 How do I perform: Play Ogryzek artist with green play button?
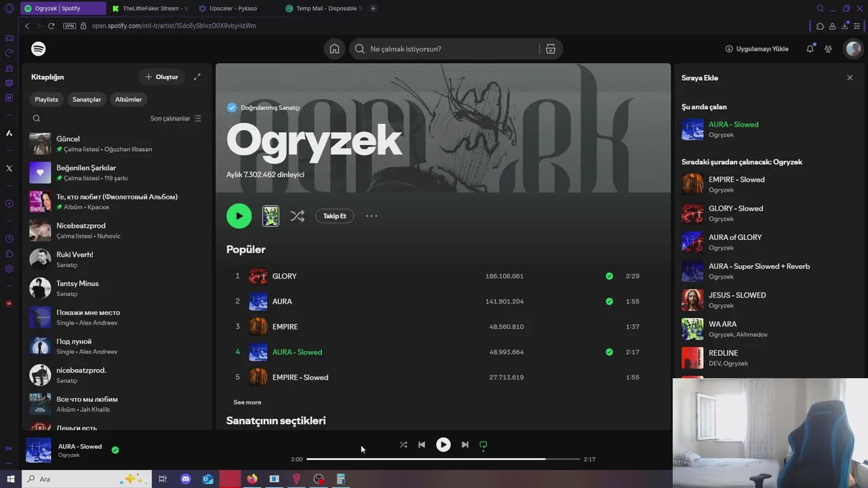click(239, 216)
